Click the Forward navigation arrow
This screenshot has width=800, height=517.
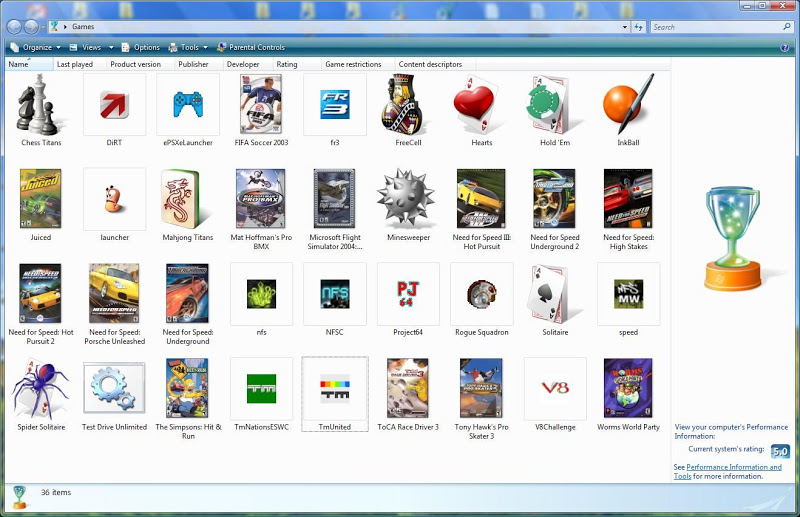point(31,27)
